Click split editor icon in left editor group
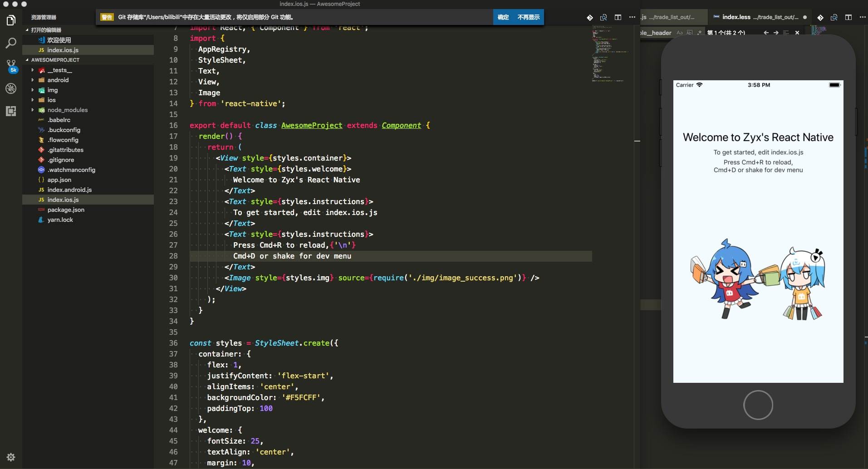Viewport: 868px width, 469px height. pyautogui.click(x=618, y=17)
